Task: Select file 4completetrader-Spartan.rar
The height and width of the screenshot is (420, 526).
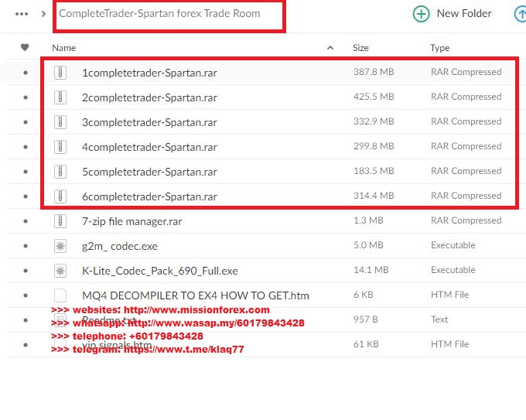Action: coord(149,147)
